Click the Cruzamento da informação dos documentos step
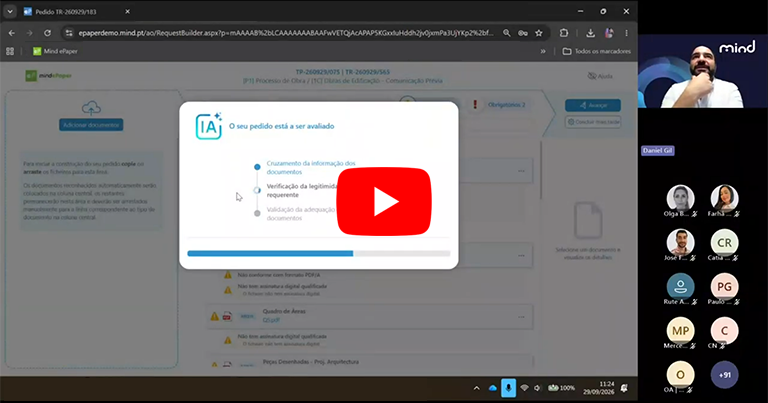Image resolution: width=768 pixels, height=403 pixels. point(311,167)
